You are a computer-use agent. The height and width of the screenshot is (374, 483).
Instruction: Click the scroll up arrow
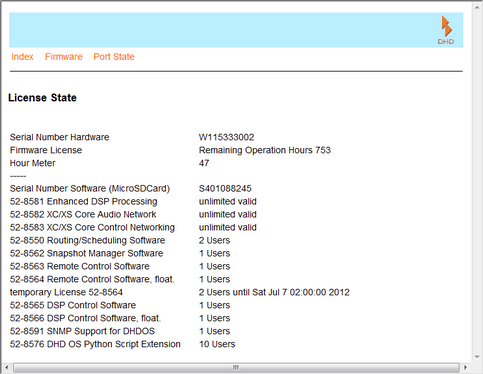point(477,7)
